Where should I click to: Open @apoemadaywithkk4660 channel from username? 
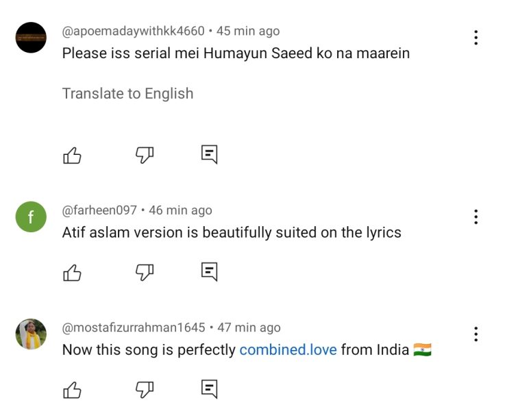coord(133,31)
